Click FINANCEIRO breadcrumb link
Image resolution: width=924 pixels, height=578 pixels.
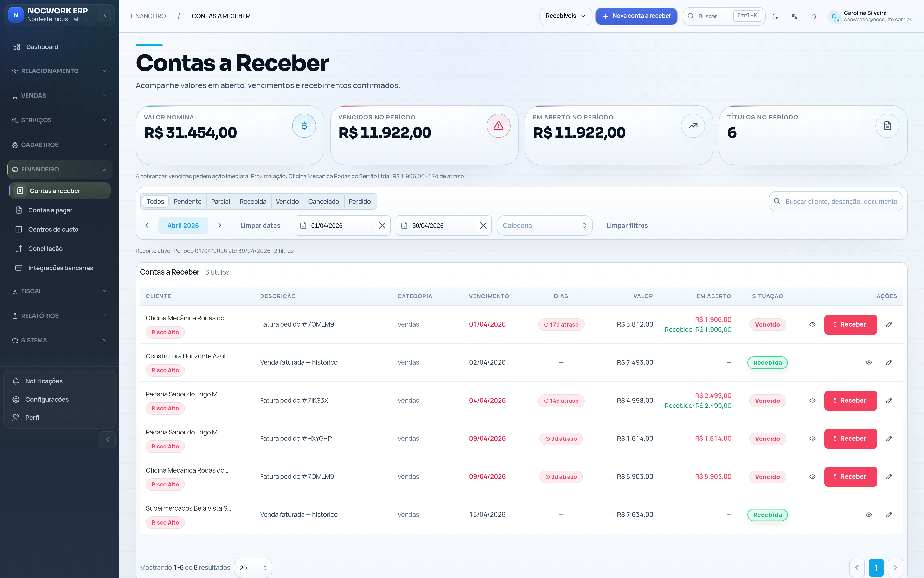148,16
